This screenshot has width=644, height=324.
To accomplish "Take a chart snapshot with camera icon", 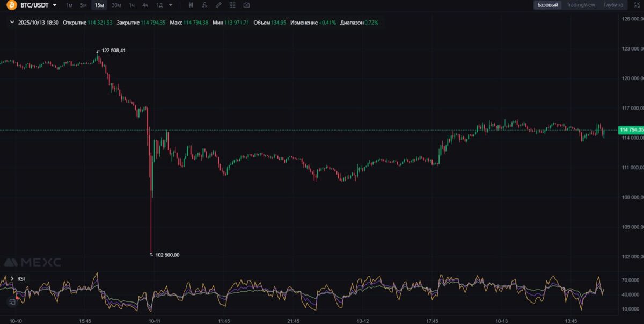I will (x=246, y=5).
